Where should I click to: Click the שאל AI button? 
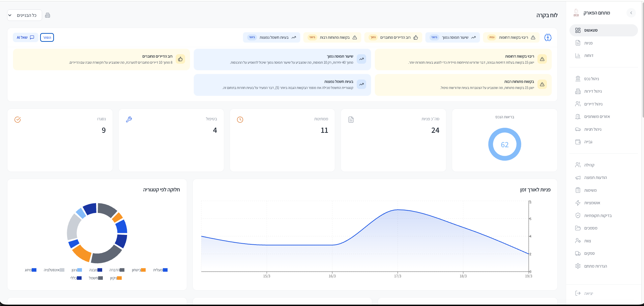tap(25, 37)
